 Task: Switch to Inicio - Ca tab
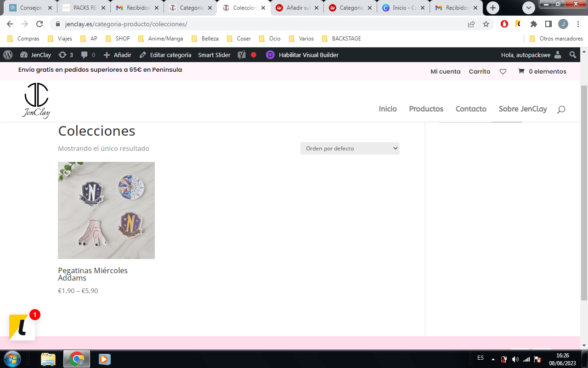[x=403, y=8]
